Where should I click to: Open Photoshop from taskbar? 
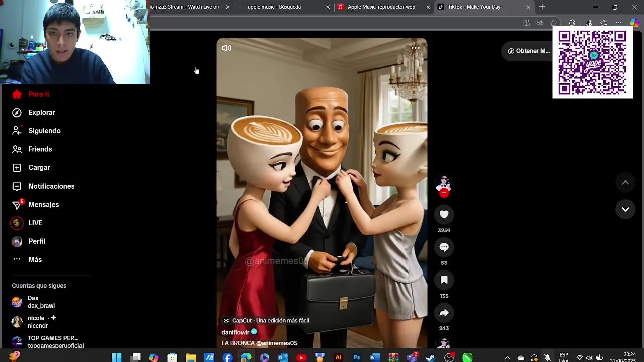tap(357, 357)
